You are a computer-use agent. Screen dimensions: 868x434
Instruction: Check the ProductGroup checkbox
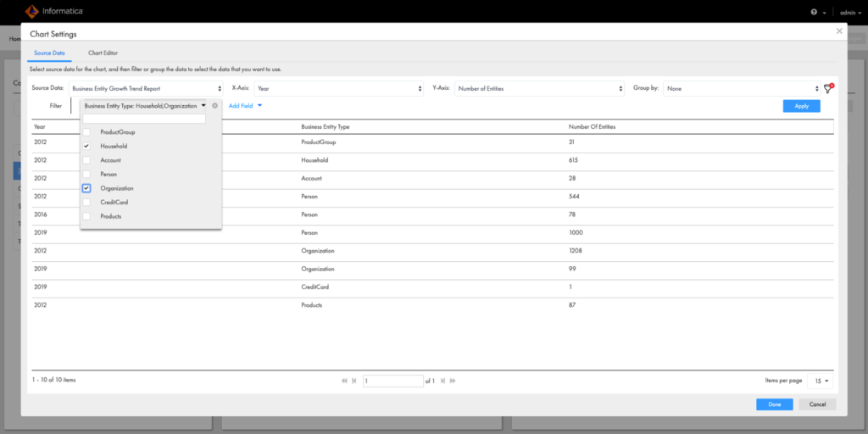click(x=86, y=132)
